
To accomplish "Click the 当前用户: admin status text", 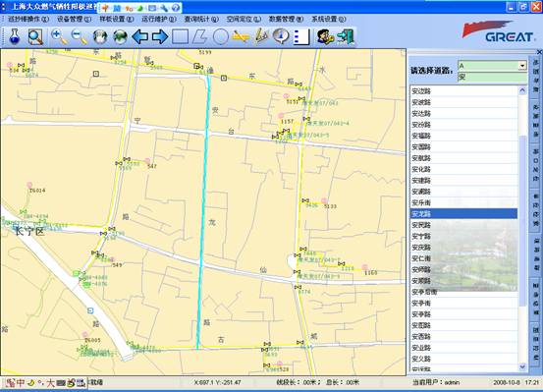I will (x=436, y=382).
